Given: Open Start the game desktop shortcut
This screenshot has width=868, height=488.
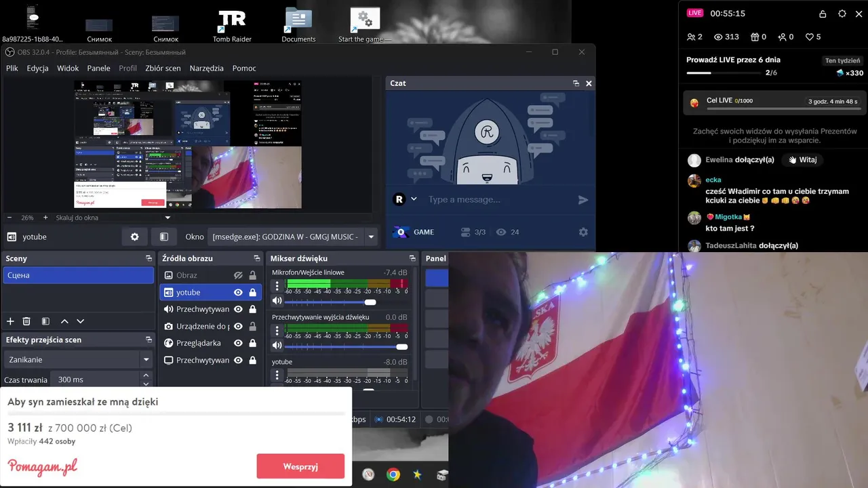Looking at the screenshot, I should pos(365,25).
